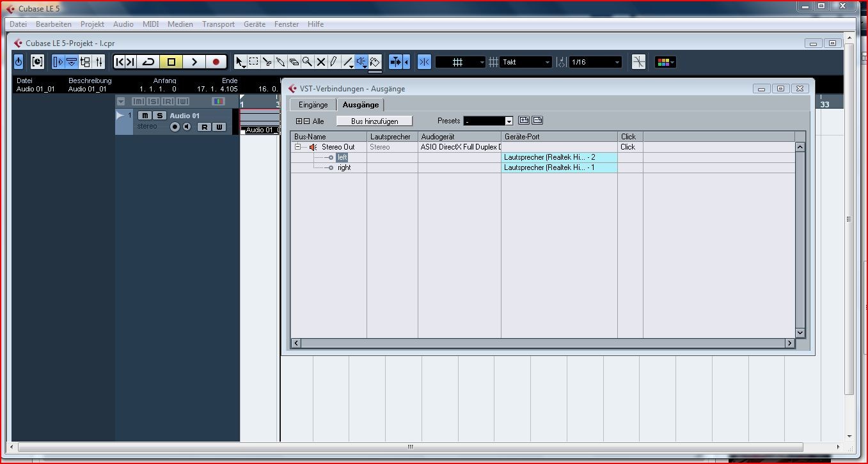Viewport: 868px width, 464px height.
Task: Select the Split scissors tool
Action: [x=267, y=62]
